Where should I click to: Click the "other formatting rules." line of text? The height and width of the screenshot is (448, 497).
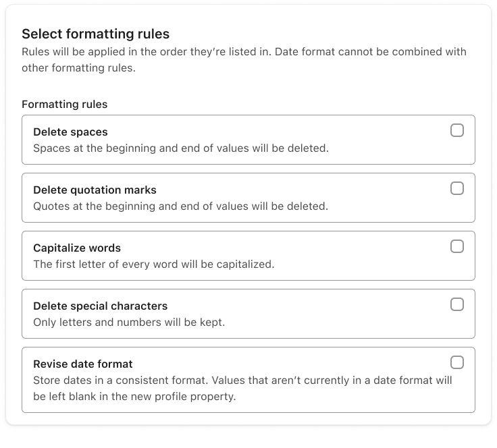click(78, 67)
